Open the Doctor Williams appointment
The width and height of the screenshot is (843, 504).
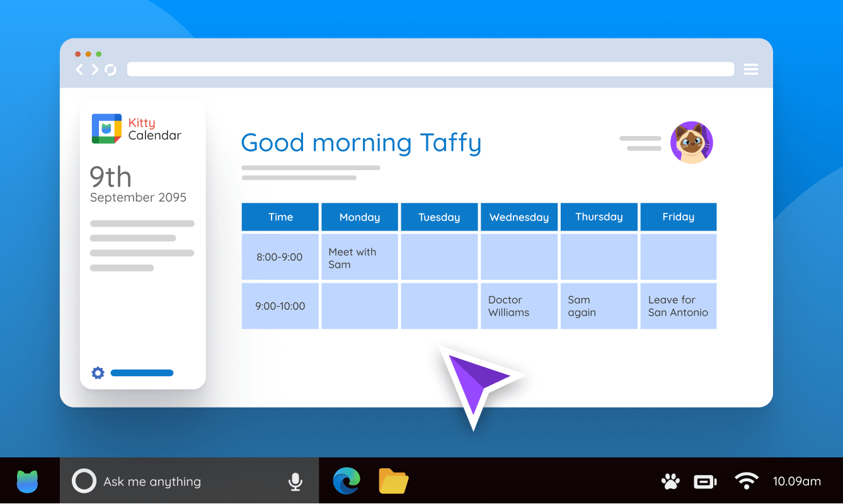pos(519,306)
